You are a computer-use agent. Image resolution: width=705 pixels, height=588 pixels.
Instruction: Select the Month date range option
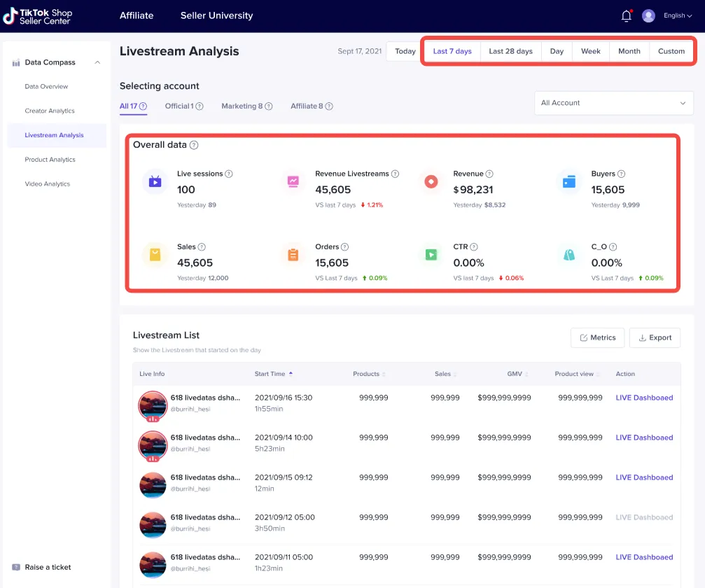pyautogui.click(x=629, y=51)
